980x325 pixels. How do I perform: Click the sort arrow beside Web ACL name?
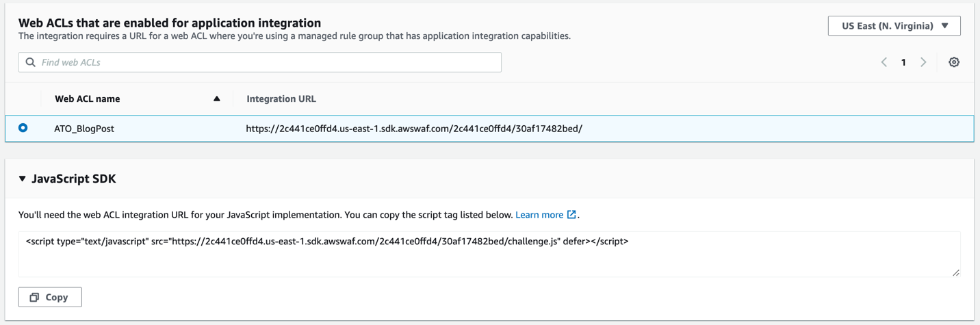click(x=217, y=99)
